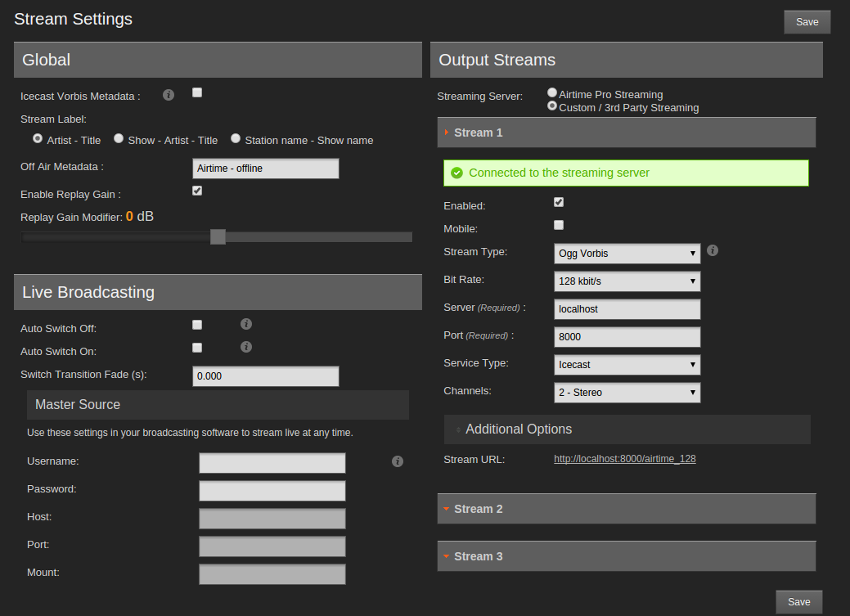
Task: Click Master Source Username field
Action: pos(272,463)
